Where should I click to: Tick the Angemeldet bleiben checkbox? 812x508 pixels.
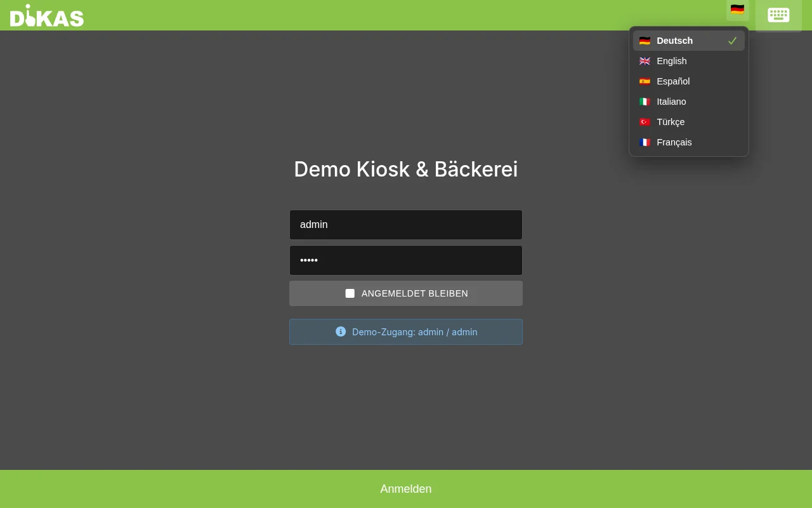350,293
